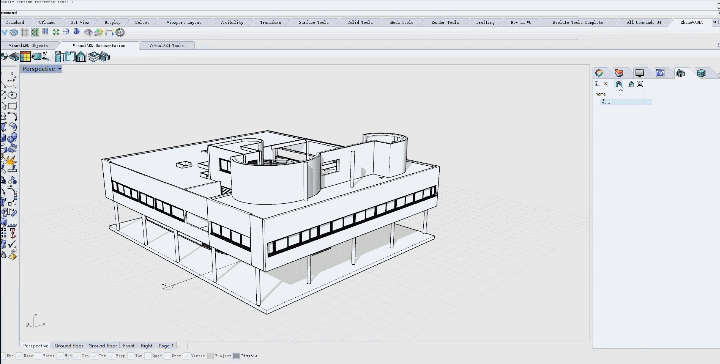Toggle the Vertex object snap checkbox
The height and width of the screenshot is (364, 720).
[186, 356]
